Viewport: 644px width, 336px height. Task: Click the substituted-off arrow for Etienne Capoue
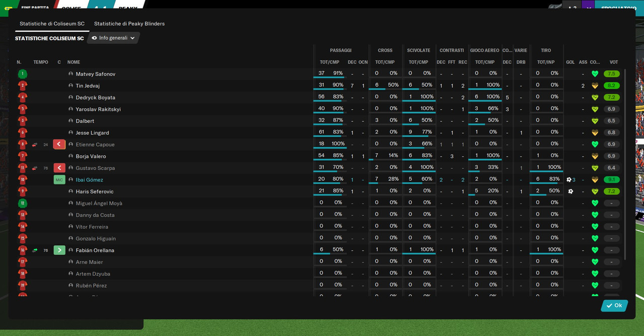point(59,145)
